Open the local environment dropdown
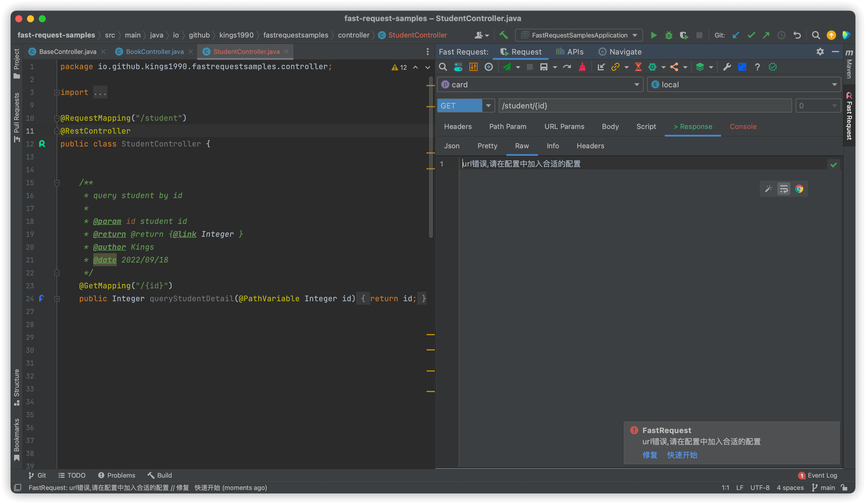866x504 pixels. tap(834, 85)
